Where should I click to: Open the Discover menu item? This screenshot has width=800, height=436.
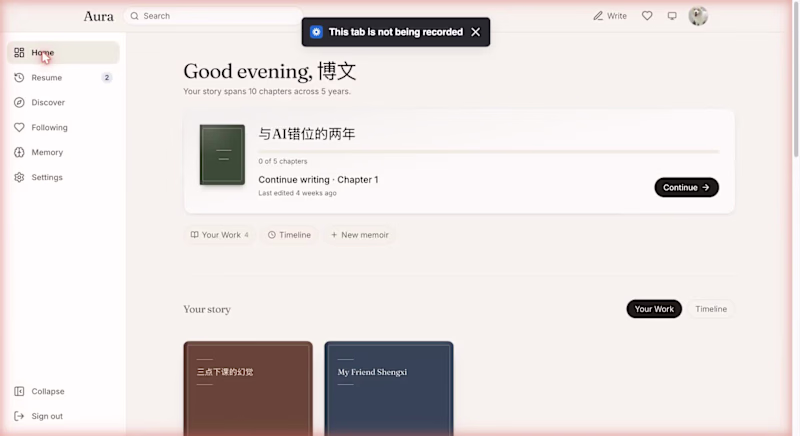pos(63,102)
